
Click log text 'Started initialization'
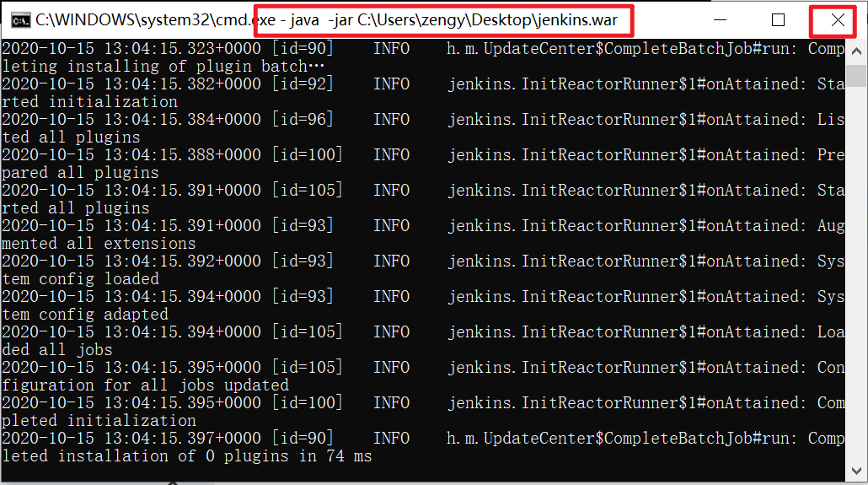pyautogui.click(x=89, y=102)
